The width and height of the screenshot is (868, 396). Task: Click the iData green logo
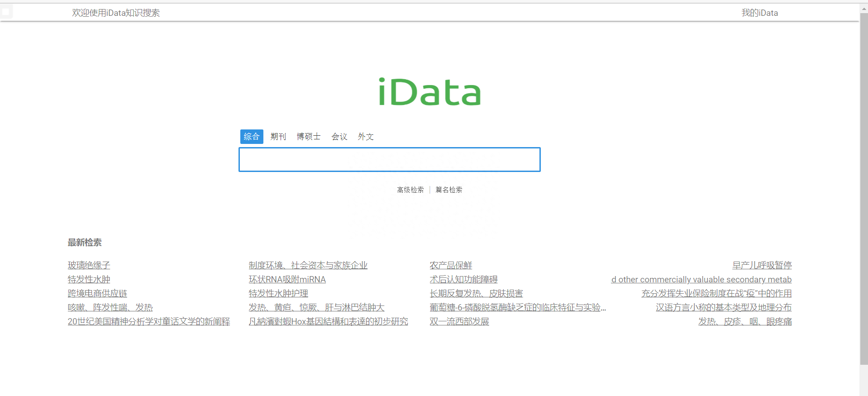point(429,92)
